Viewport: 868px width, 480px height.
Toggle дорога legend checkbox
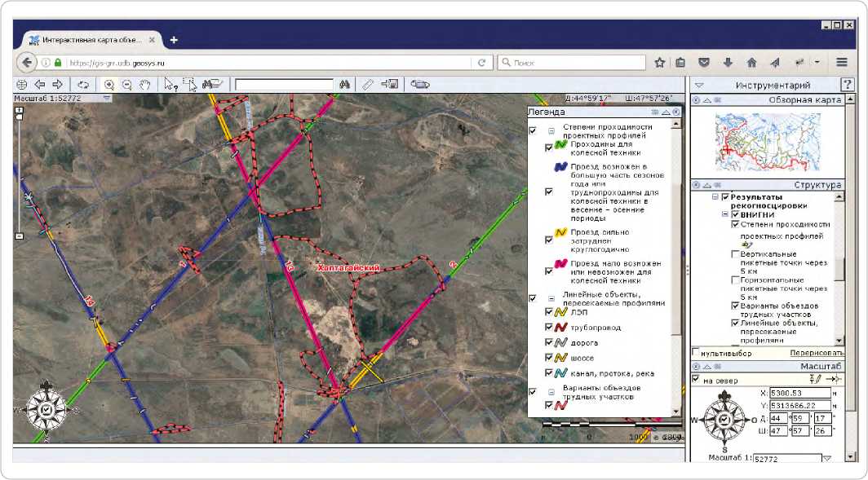click(x=548, y=342)
